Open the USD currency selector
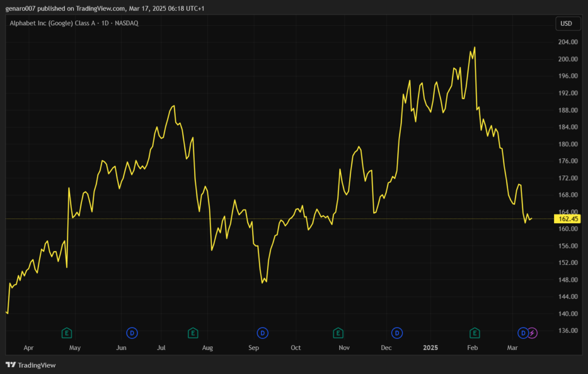 566,24
